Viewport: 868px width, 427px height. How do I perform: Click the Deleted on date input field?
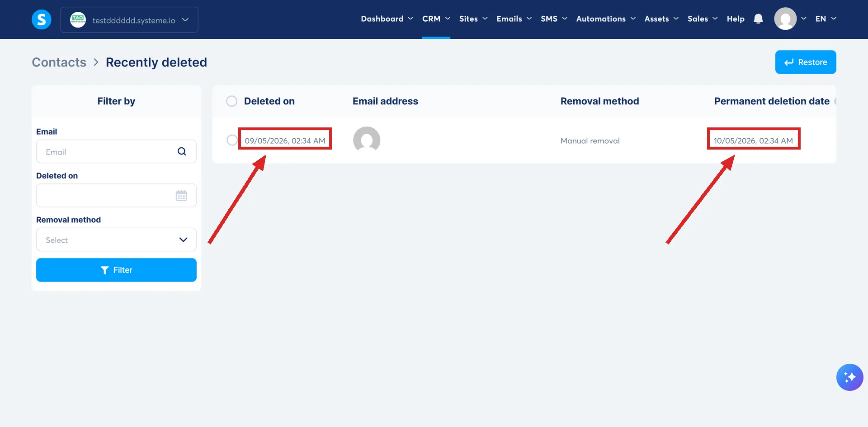pyautogui.click(x=116, y=195)
